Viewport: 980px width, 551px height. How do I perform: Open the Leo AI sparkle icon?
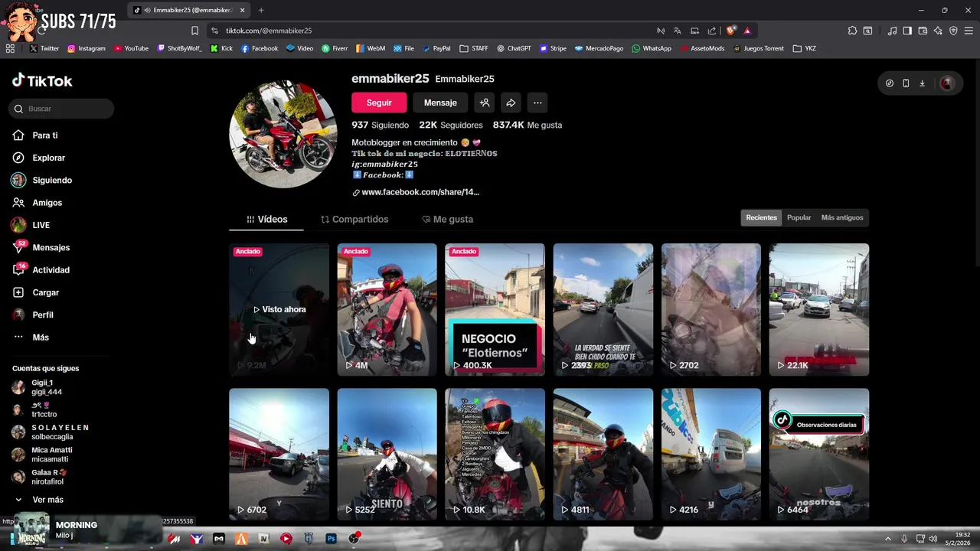tap(938, 31)
